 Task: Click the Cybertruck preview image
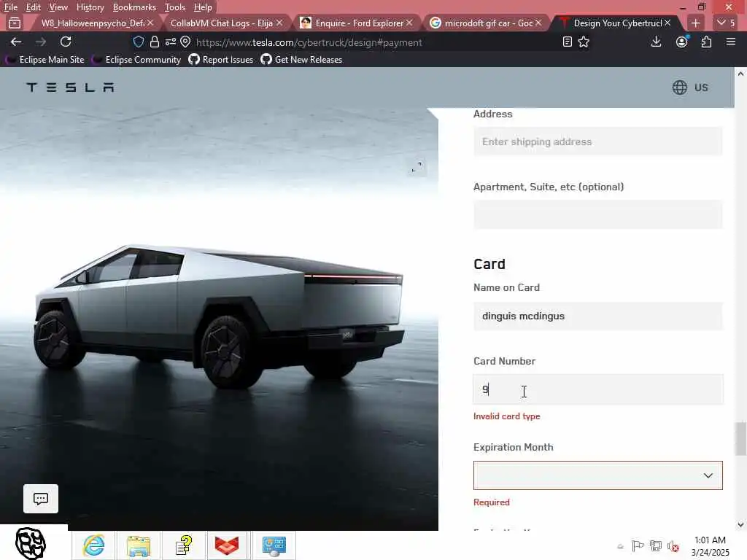[219, 319]
